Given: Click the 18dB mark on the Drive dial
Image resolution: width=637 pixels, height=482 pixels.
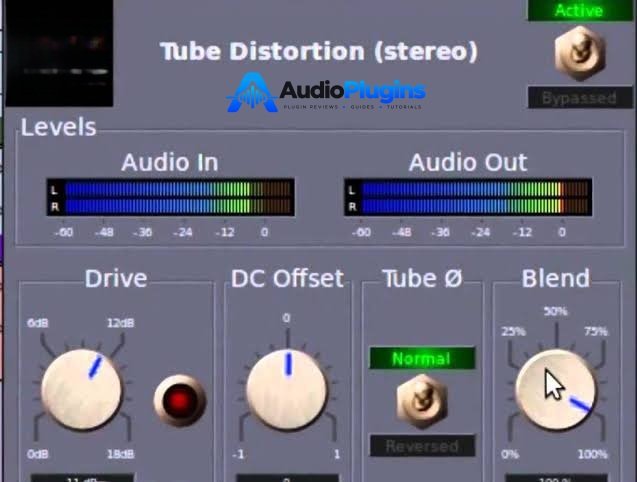Looking at the screenshot, I should pos(120,454).
